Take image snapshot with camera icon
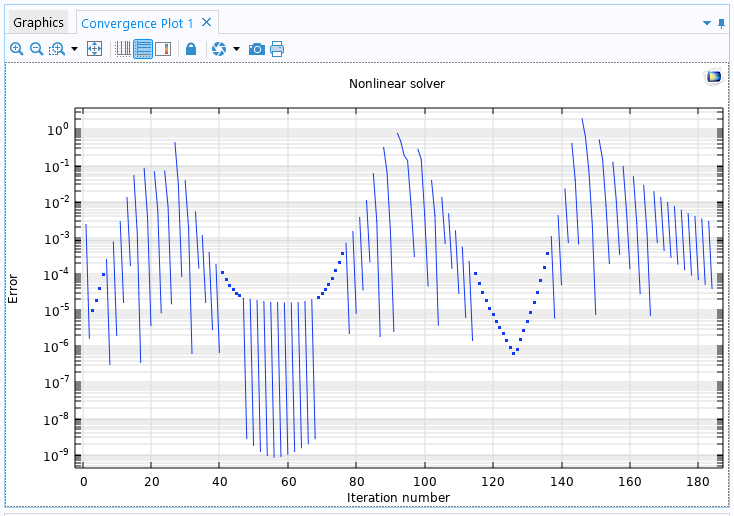The width and height of the screenshot is (734, 516). [x=257, y=48]
